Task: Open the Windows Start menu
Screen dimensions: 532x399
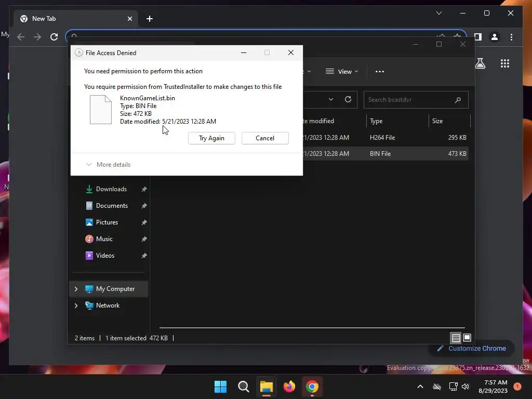Action: point(220,387)
